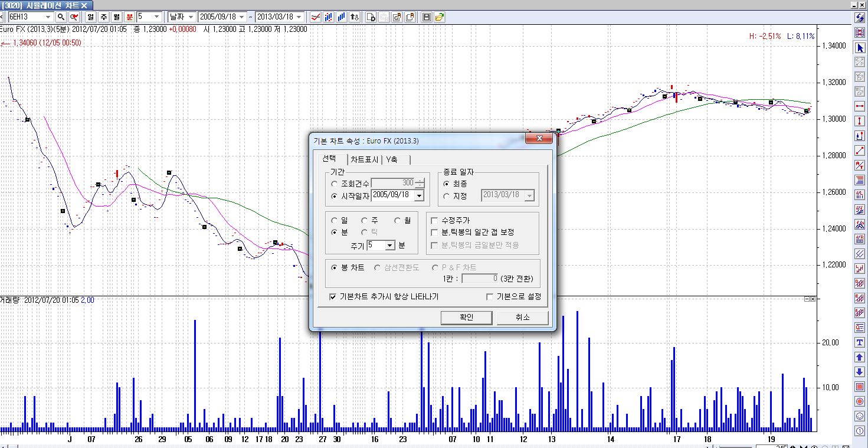868x448 pixels.
Task: Open the yellow folder toolbar icon
Action: pos(440,17)
